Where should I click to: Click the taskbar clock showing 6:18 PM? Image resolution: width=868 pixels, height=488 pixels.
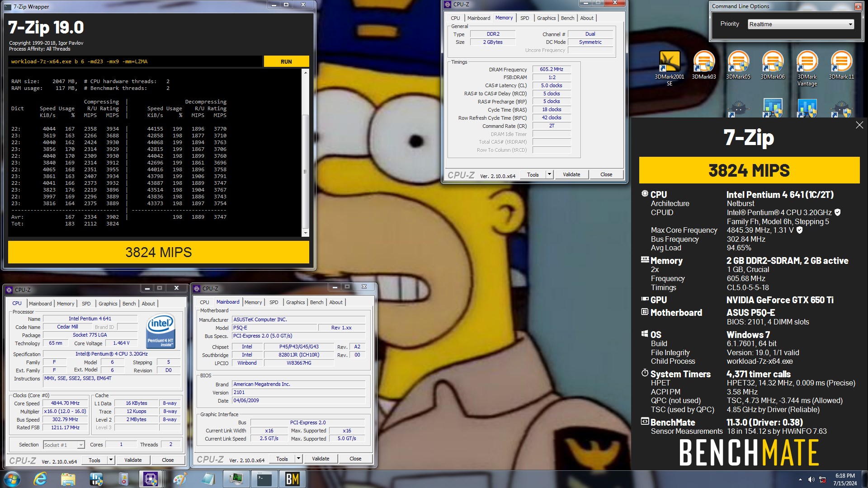coord(845,479)
